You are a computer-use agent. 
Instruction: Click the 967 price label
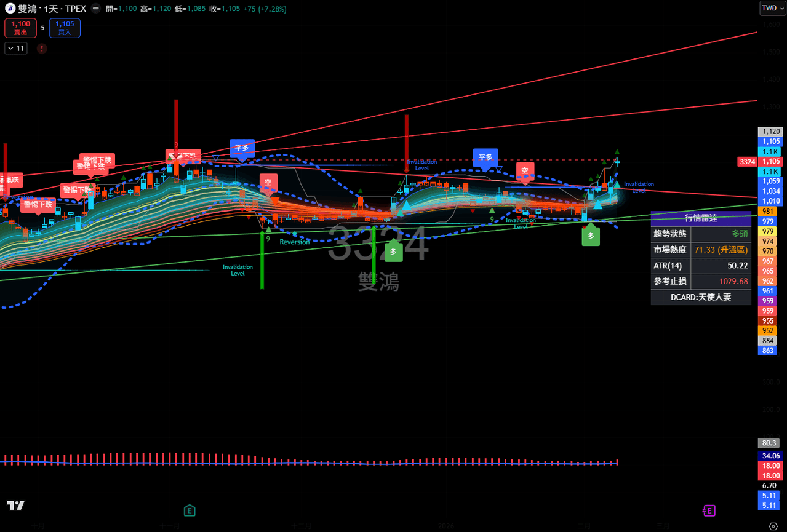point(768,261)
